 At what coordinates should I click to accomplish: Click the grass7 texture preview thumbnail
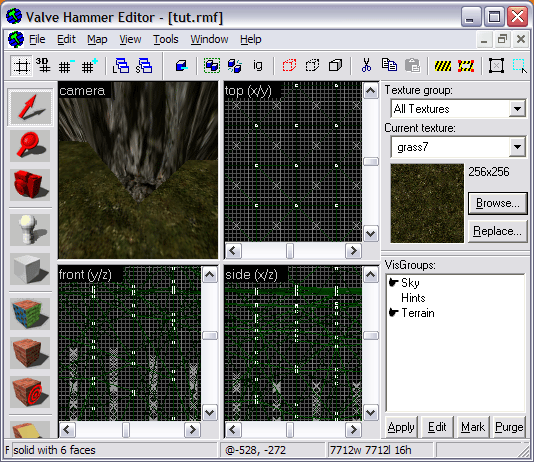tap(427, 203)
